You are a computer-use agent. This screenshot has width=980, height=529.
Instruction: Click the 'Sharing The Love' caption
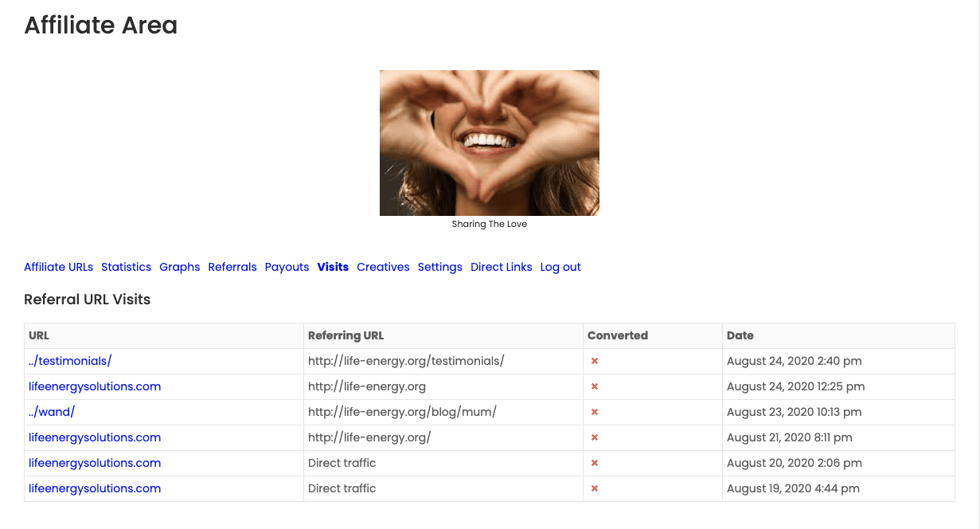[x=490, y=224]
